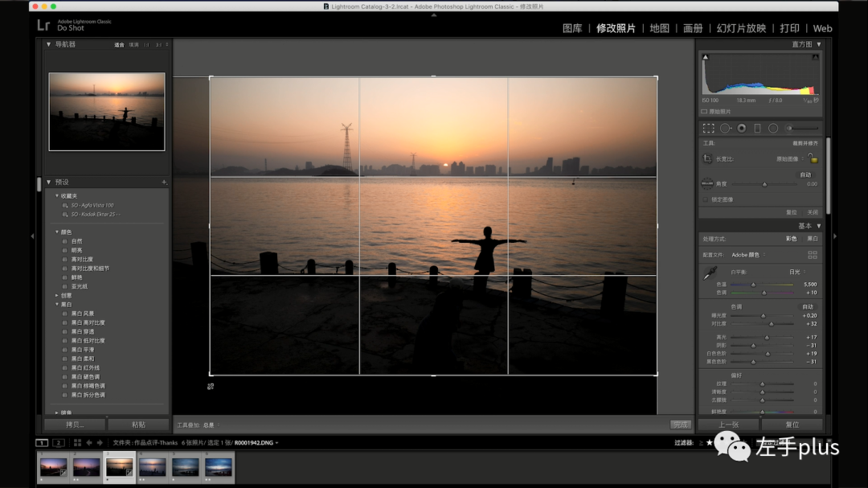Viewport: 868px width, 488px height.
Task: Click the aspect ratio padlock icon
Action: 813,158
